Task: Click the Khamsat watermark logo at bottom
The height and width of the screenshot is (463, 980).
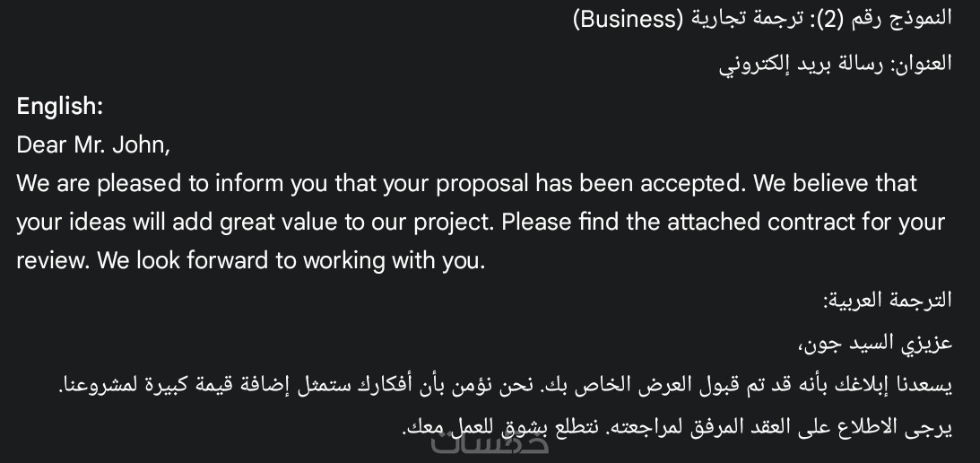Action: [x=490, y=443]
